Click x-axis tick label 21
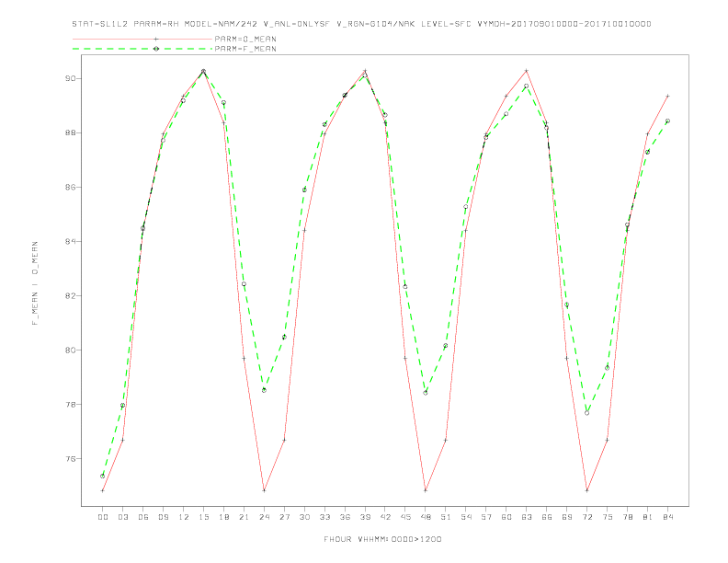Screen dimensions: 728x563 tap(244, 517)
